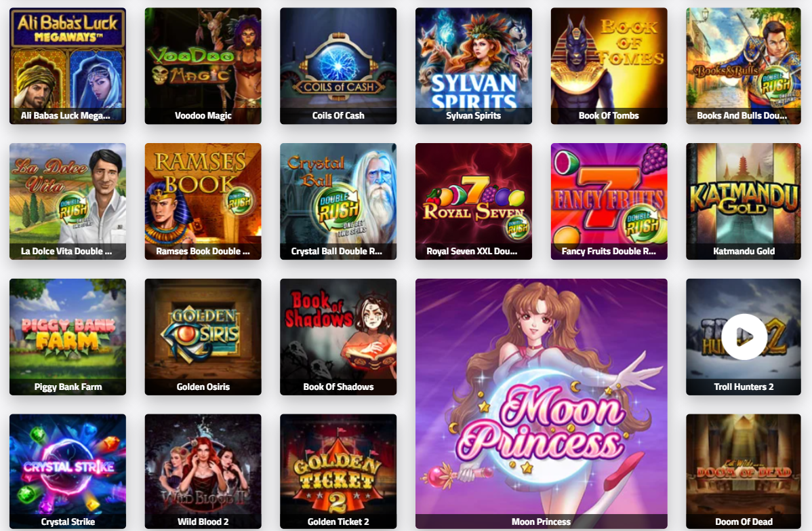Viewport: 812px width, 531px height.
Task: Open Books And Bulls Double Rush
Action: click(744, 66)
